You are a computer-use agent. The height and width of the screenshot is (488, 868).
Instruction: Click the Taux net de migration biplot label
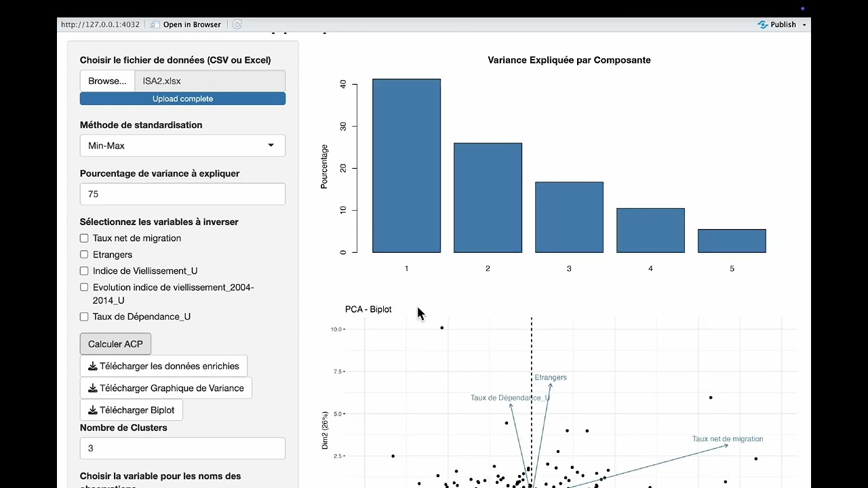click(x=728, y=439)
